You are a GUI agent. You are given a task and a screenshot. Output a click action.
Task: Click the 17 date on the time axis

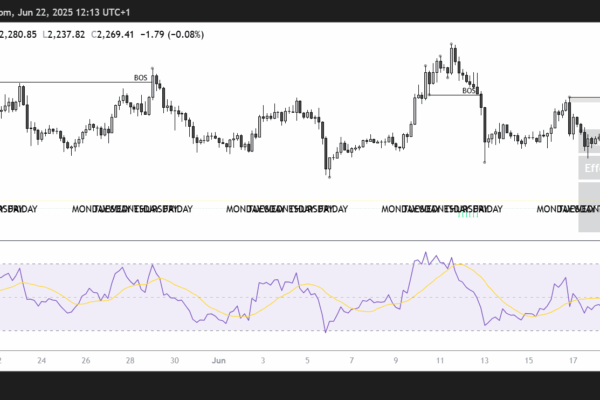(x=573, y=361)
